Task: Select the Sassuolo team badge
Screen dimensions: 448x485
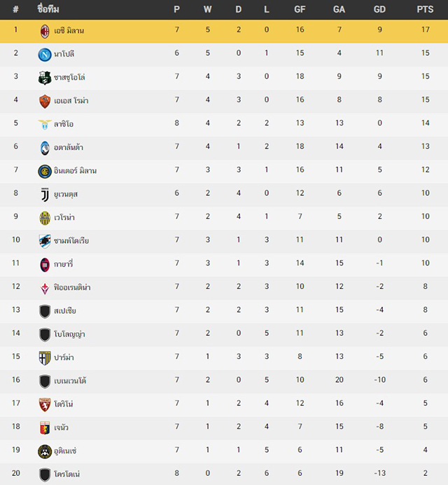Action: coord(45,78)
